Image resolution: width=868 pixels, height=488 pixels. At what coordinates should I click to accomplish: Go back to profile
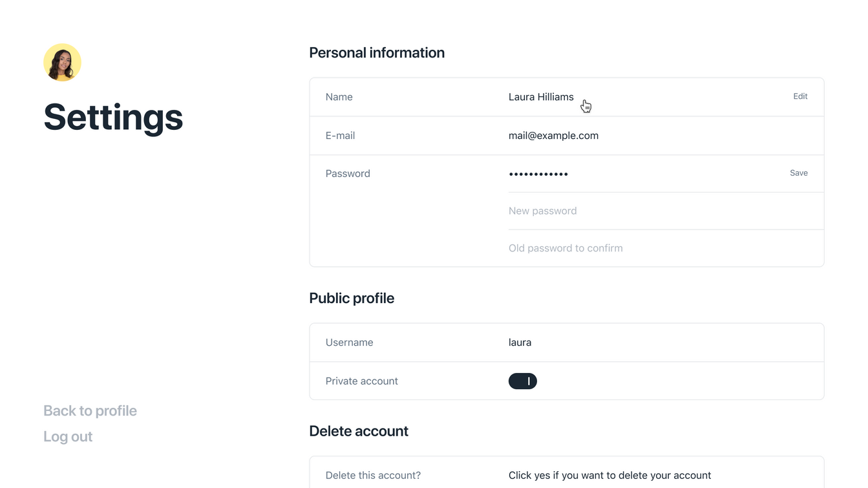pyautogui.click(x=90, y=411)
